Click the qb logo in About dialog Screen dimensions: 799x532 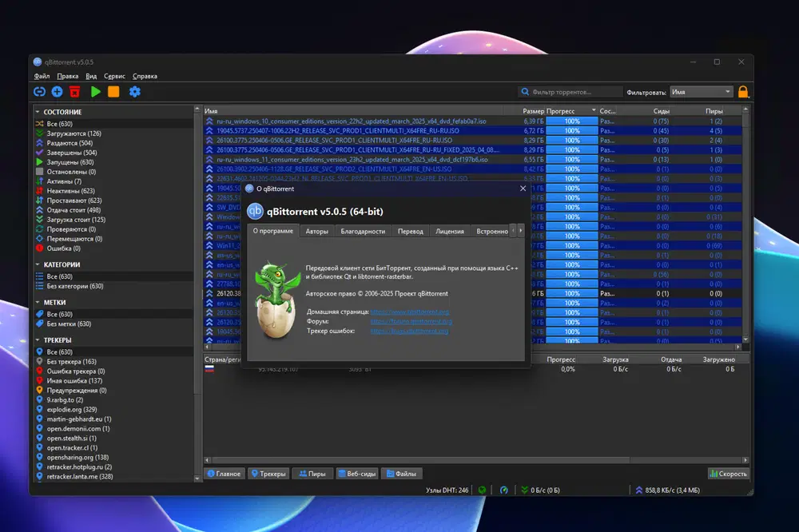[x=255, y=211]
